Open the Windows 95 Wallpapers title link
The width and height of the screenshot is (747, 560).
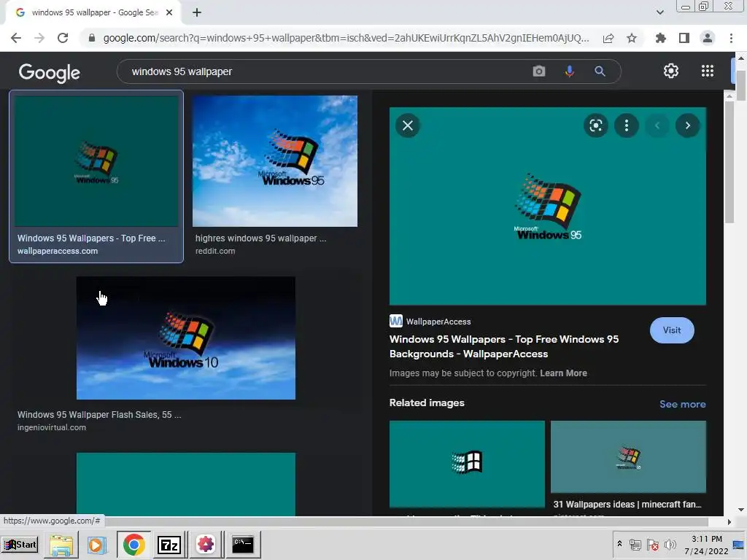click(504, 346)
